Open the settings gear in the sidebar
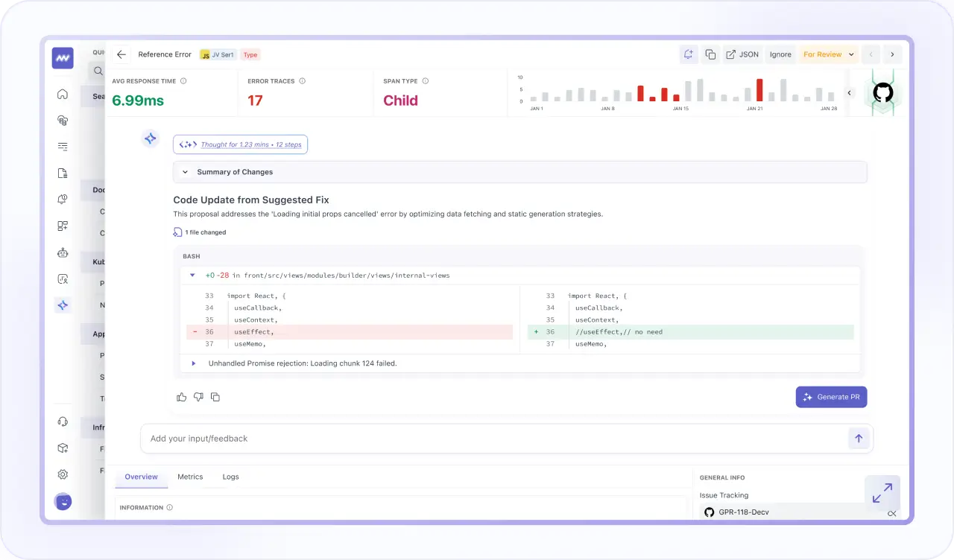954x560 pixels. pos(63,474)
